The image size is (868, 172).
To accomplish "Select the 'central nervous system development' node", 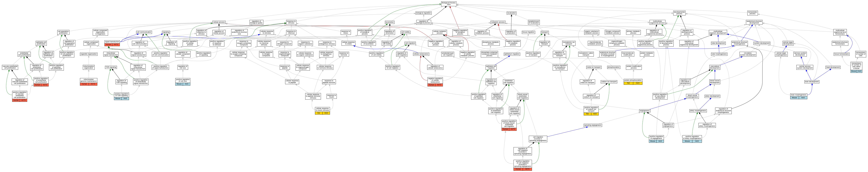I will 805,67.
